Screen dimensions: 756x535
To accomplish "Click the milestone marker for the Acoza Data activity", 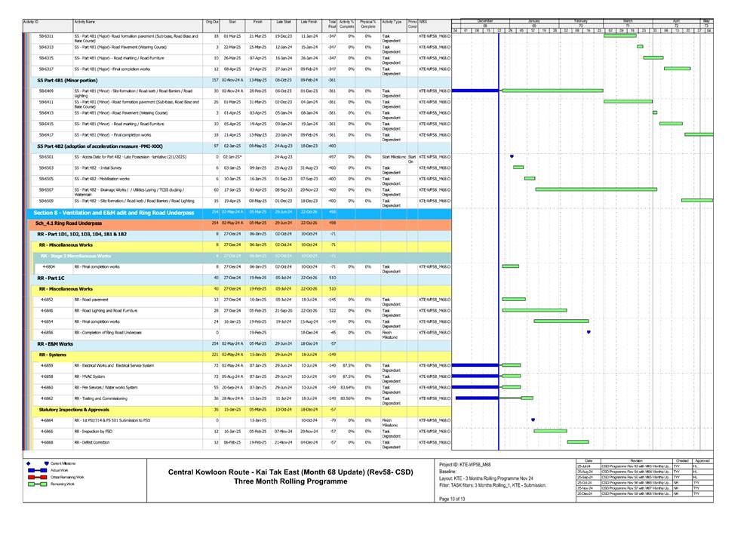I will pyautogui.click(x=512, y=156).
